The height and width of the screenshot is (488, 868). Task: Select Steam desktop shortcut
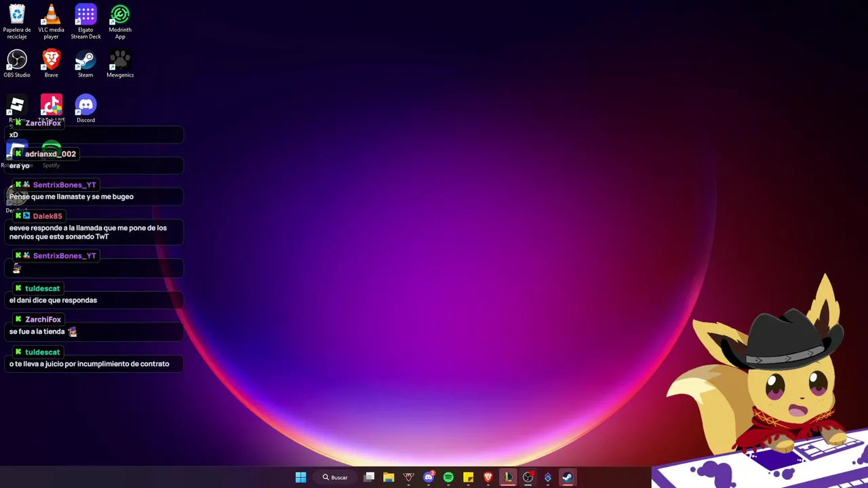pos(85,64)
